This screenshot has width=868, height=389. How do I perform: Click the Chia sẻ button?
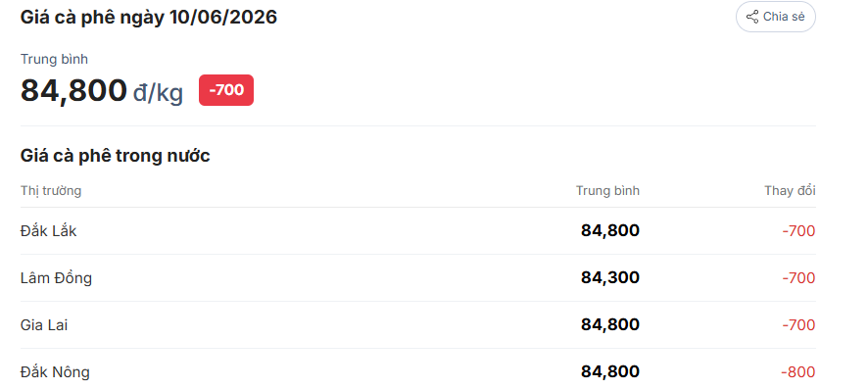pyautogui.click(x=775, y=17)
